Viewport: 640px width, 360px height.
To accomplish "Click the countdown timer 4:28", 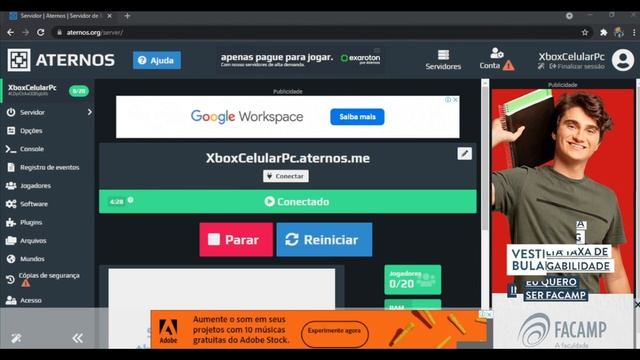I will [117, 202].
